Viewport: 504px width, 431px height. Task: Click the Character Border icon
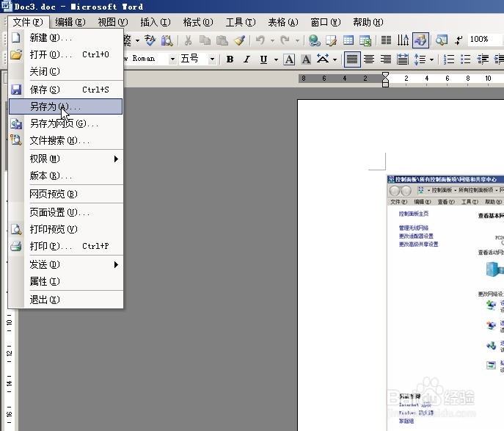pos(289,59)
